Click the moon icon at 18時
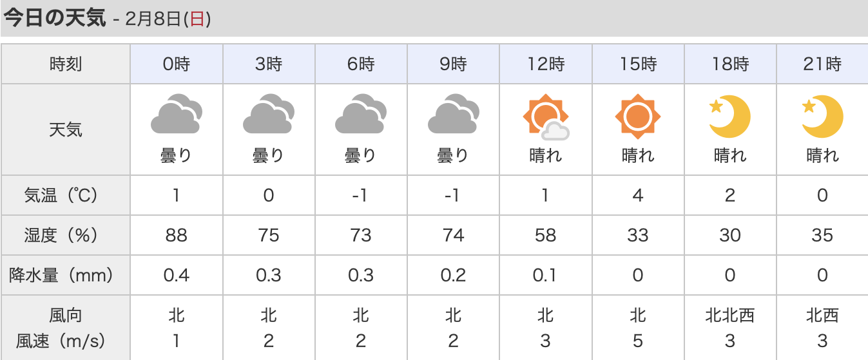868x360 pixels. coord(729,116)
